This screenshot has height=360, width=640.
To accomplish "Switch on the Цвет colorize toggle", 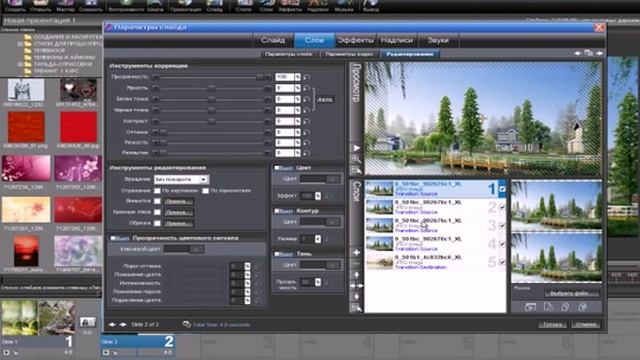I will [283, 168].
